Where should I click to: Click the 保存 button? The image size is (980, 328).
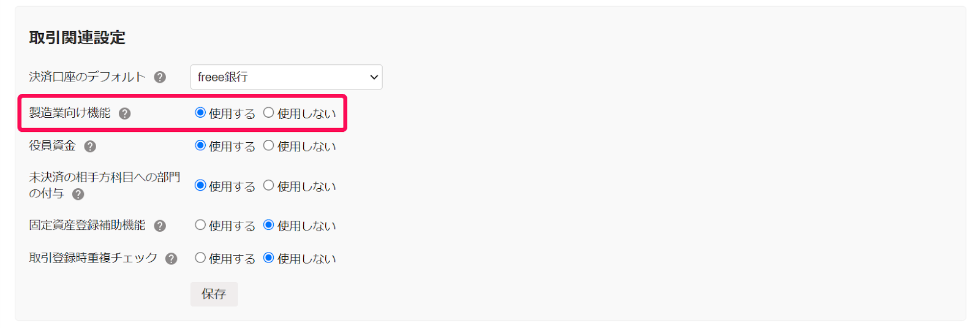point(214,294)
